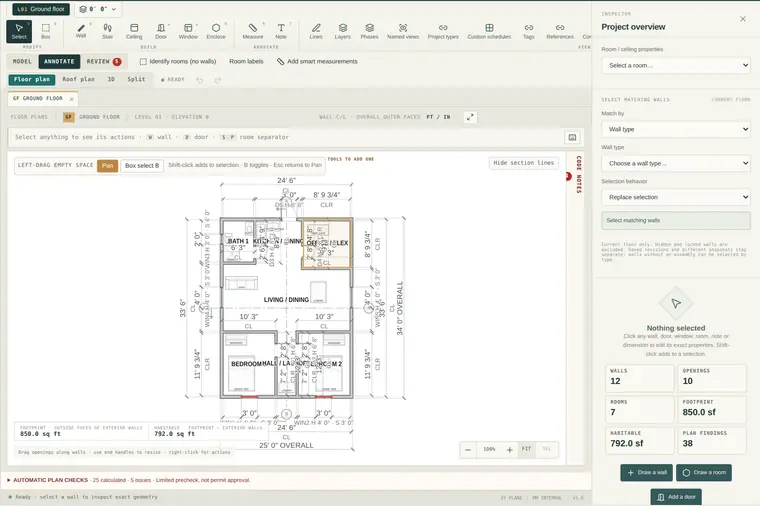Open the Plan Findings 38 card
Screen dimensions: 760x506
pos(712,439)
